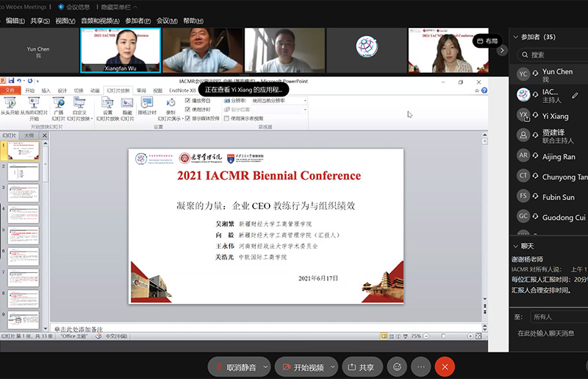Open the emoji reactions button
Image resolution: width=588 pixels, height=379 pixels.
(x=398, y=366)
